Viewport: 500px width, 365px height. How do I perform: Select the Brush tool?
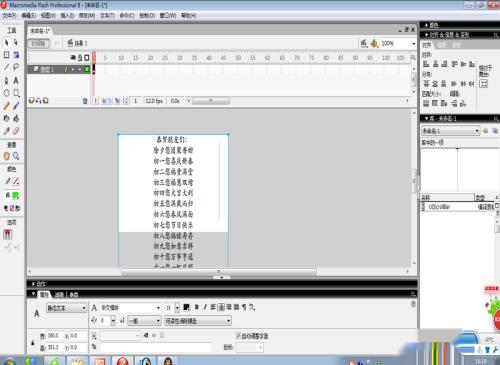click(16, 106)
